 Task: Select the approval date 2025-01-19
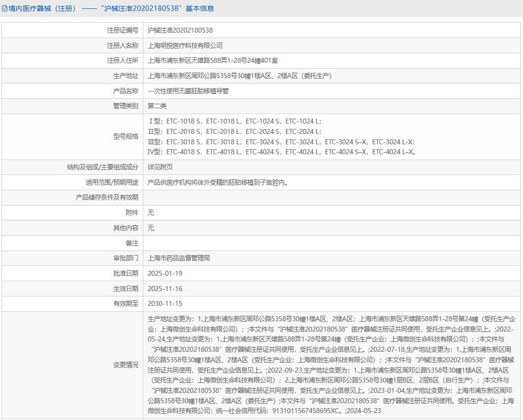pos(165,274)
